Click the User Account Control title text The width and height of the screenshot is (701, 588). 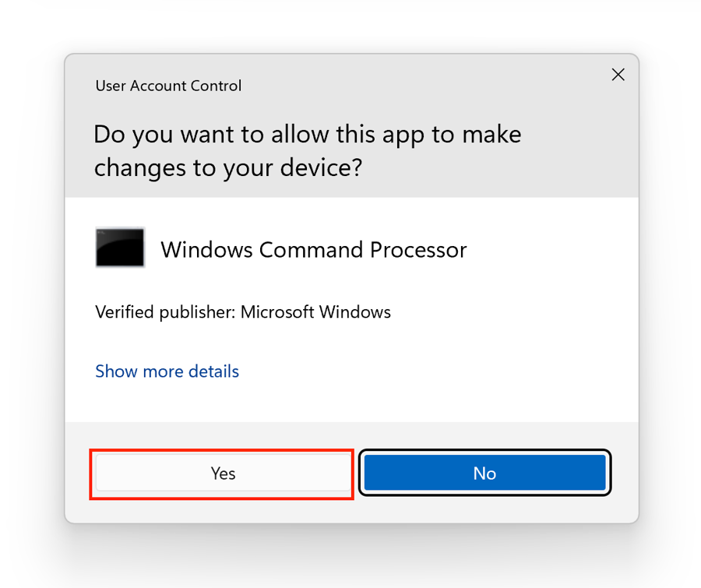coord(168,86)
